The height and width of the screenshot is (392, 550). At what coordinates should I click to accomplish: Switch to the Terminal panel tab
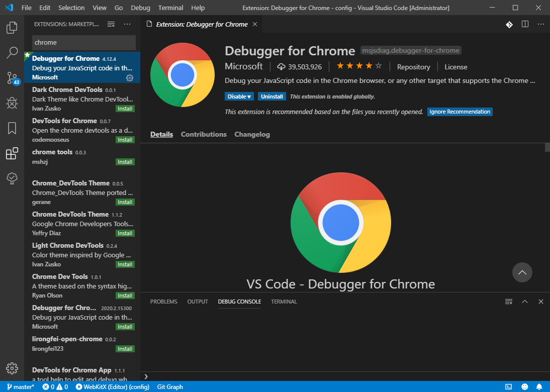[x=284, y=302]
